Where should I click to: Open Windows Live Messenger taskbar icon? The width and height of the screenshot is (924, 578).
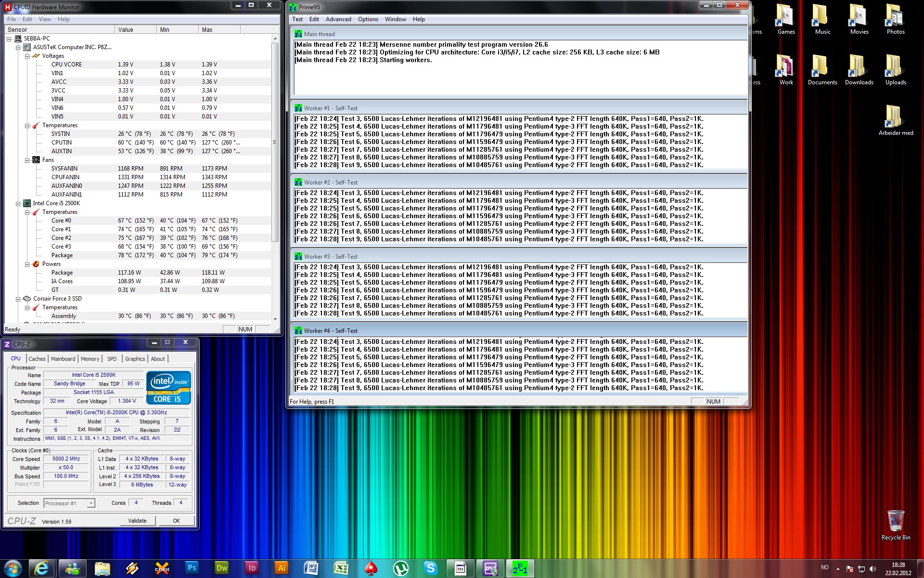click(72, 568)
